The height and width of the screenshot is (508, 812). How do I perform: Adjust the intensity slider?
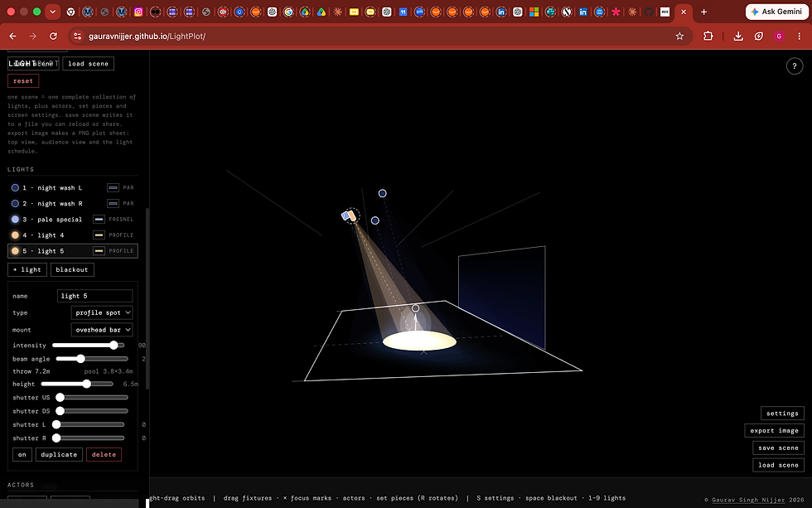point(88,346)
